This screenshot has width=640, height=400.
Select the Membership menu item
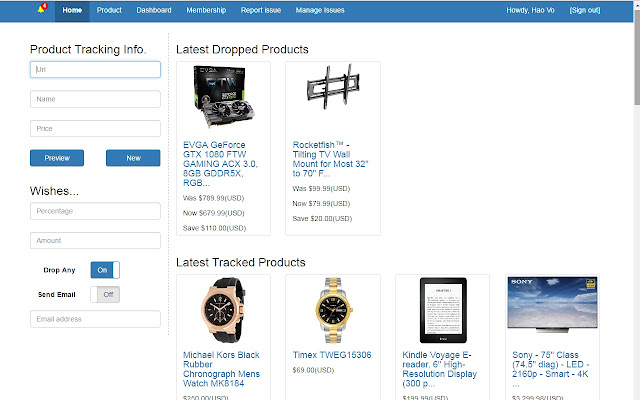click(206, 10)
